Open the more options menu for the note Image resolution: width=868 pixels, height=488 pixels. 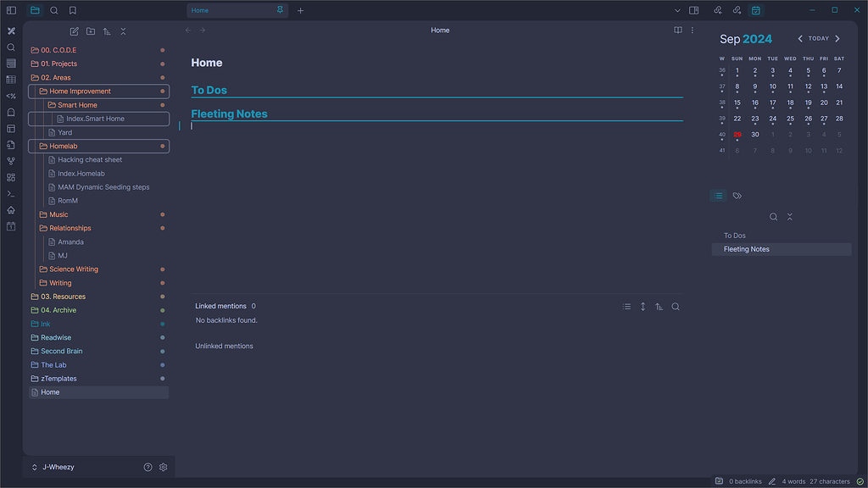[x=693, y=30]
